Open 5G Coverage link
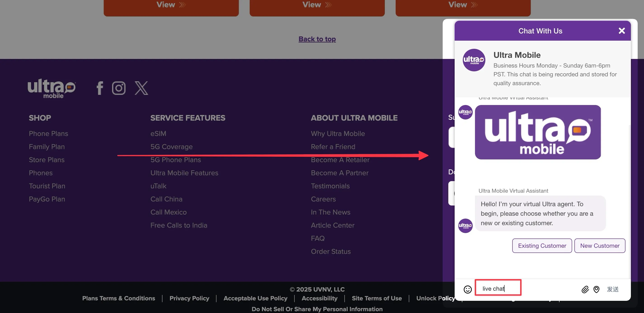Viewport: 644px width, 313px height. tap(172, 147)
